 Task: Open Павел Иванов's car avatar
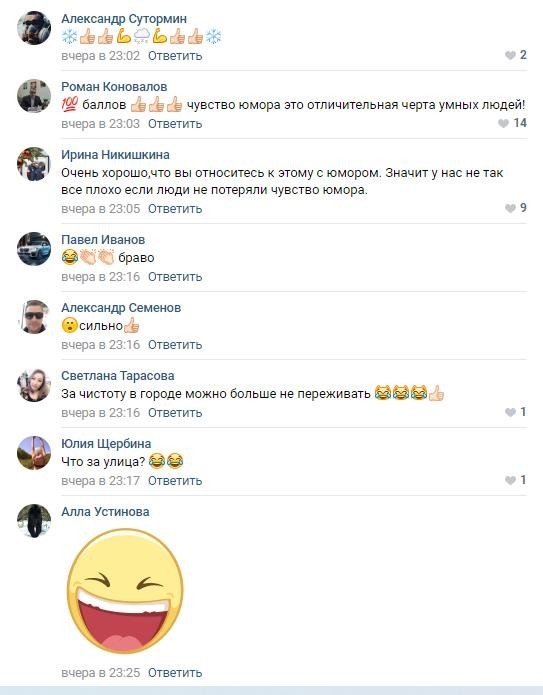coord(34,249)
